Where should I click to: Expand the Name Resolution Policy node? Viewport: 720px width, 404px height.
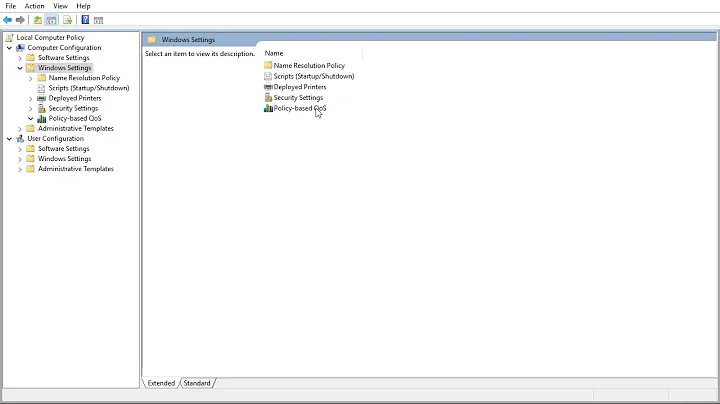click(30, 79)
